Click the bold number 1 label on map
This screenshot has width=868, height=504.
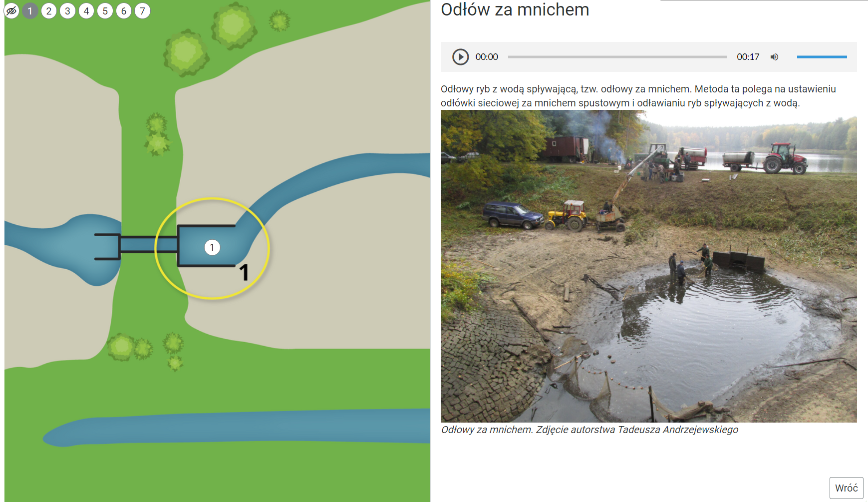[x=244, y=272]
